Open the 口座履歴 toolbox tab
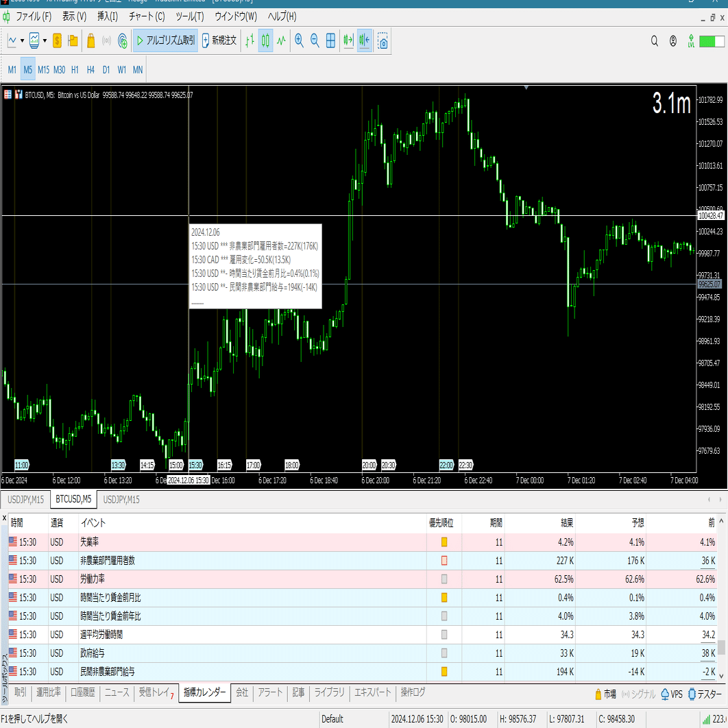Screen dimensions: 728x728 tap(83, 692)
